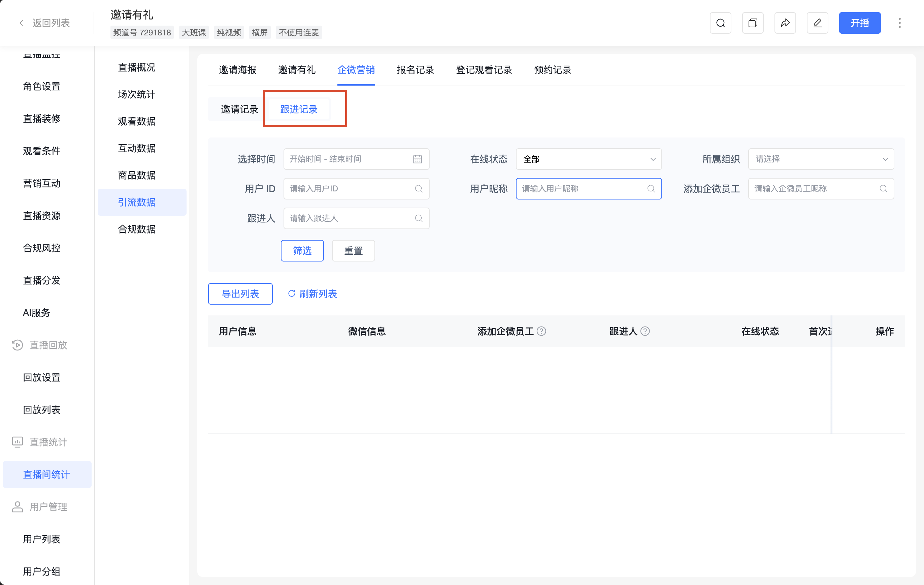Click the 开播 button
This screenshot has height=585, width=924.
pyautogui.click(x=860, y=23)
